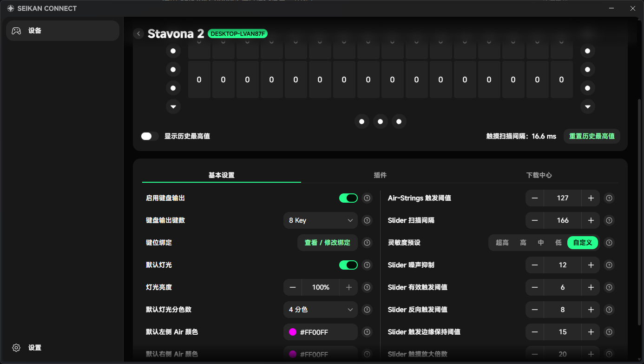Open the 插件 tab

pos(380,175)
